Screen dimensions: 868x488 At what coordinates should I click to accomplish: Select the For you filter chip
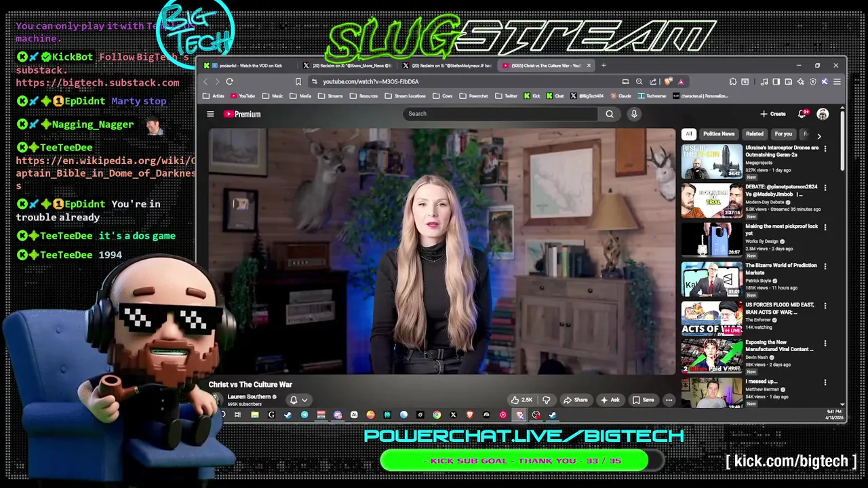pyautogui.click(x=783, y=134)
